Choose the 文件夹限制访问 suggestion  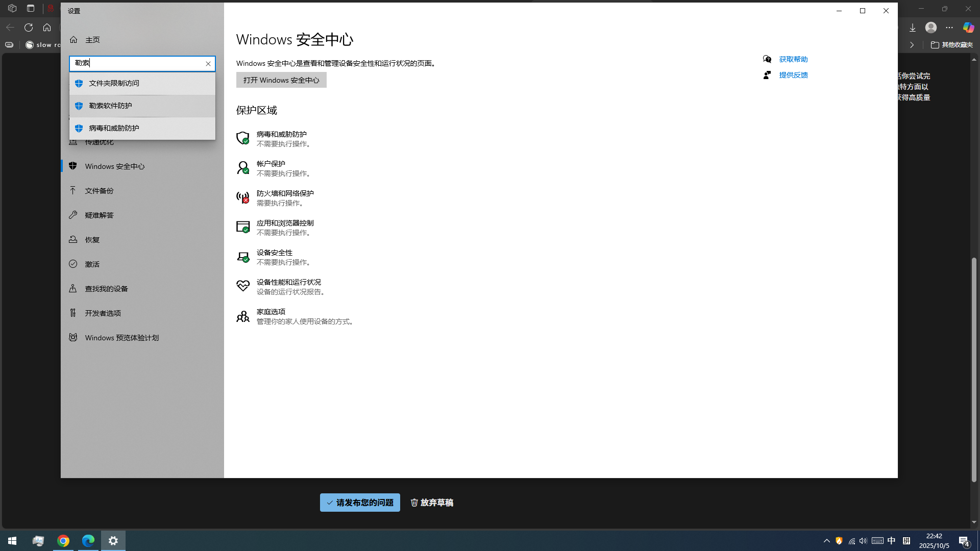(114, 83)
